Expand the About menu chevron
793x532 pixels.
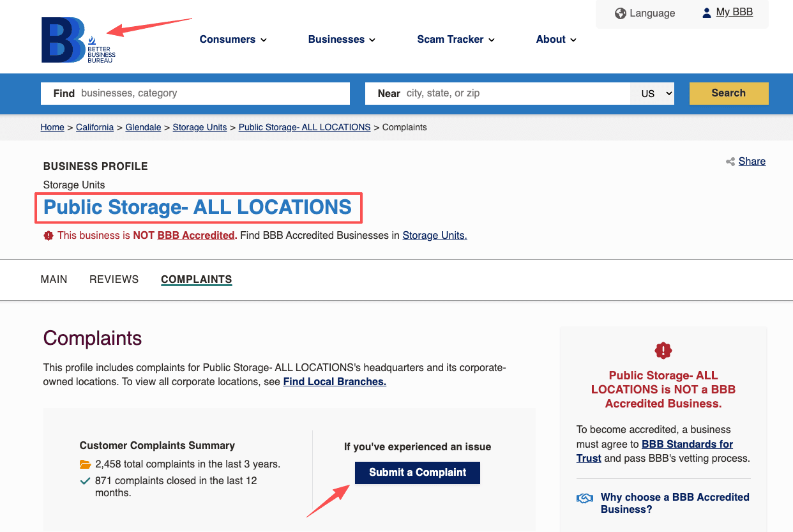(573, 40)
